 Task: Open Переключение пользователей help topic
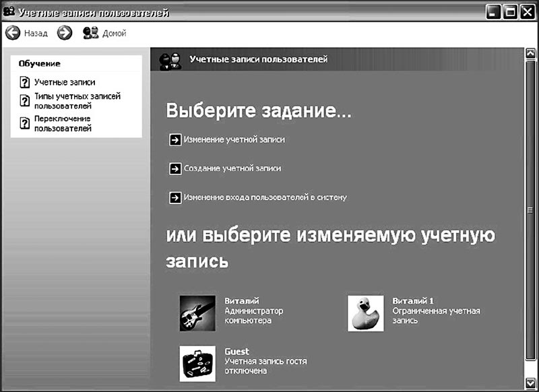63,123
